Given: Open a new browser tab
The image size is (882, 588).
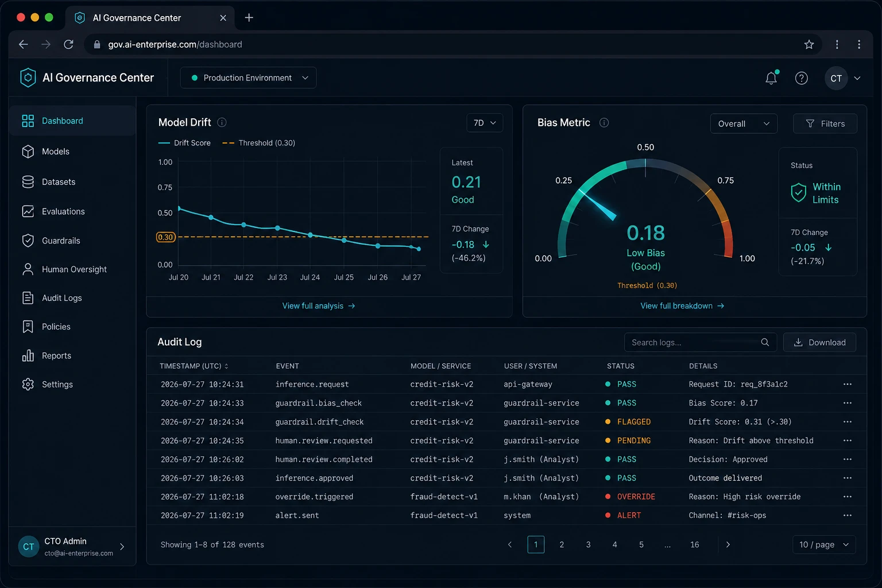Looking at the screenshot, I should pos(249,18).
